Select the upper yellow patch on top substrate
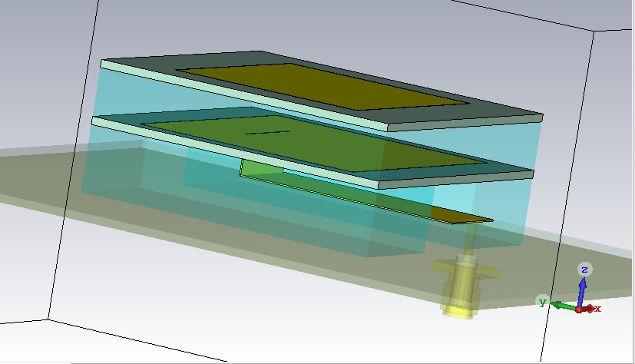 tap(323, 86)
